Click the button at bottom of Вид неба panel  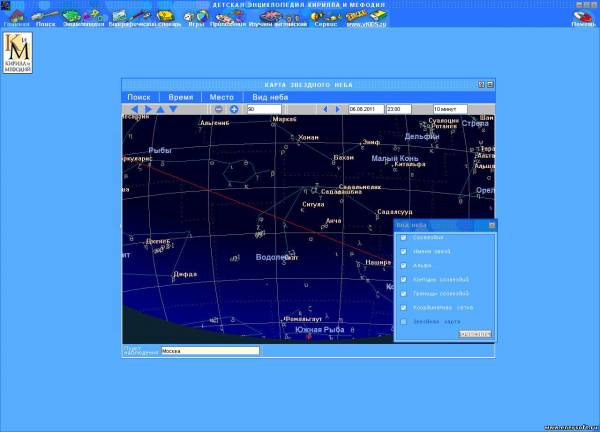tap(474, 334)
